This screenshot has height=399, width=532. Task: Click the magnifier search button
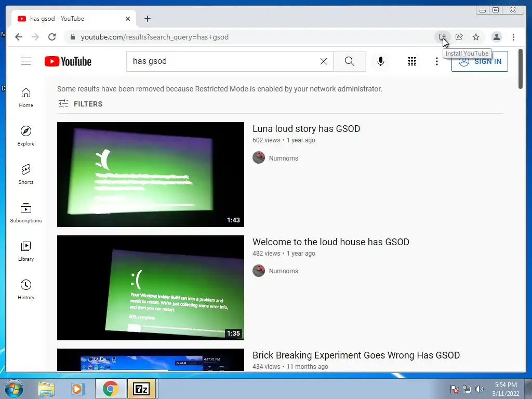tap(350, 61)
